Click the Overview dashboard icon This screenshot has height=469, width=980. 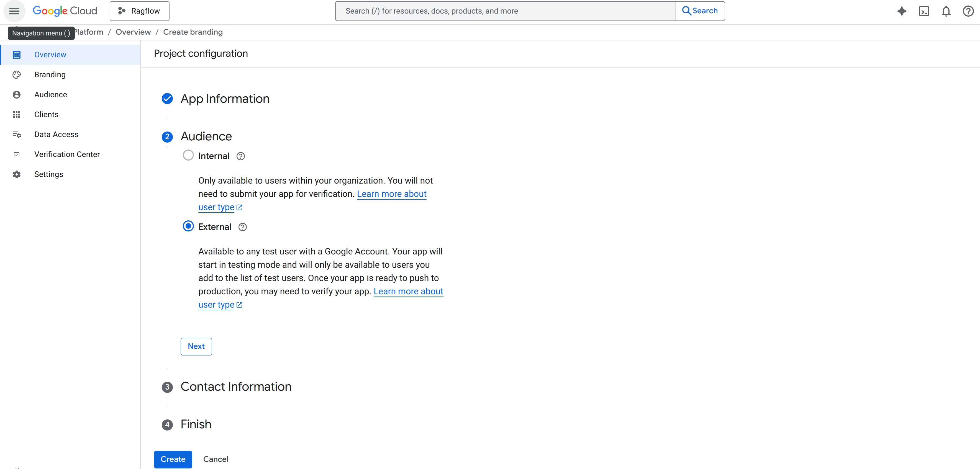16,55
